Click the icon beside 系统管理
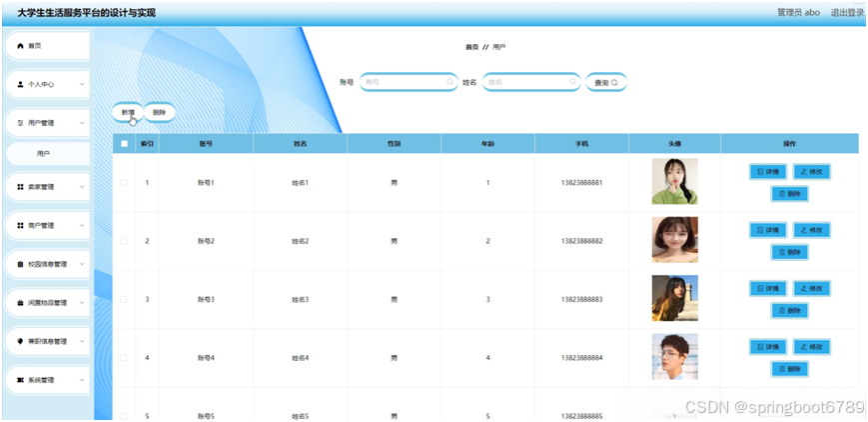The image size is (868, 422). pyautogui.click(x=21, y=380)
